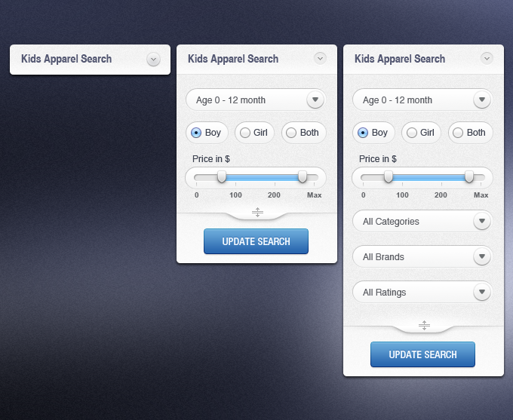The image size is (513, 420).
Task: Select the Boy radio button in right panel
Action: (363, 133)
